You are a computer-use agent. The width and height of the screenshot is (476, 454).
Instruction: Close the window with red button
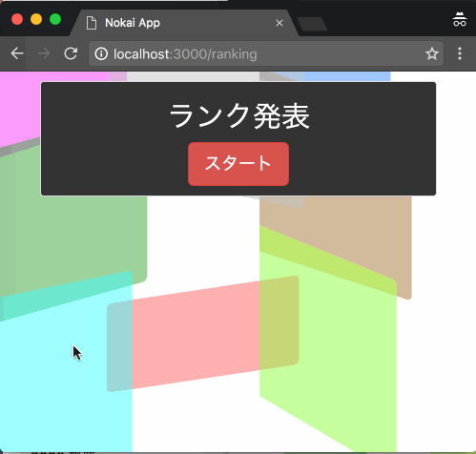tap(17, 19)
